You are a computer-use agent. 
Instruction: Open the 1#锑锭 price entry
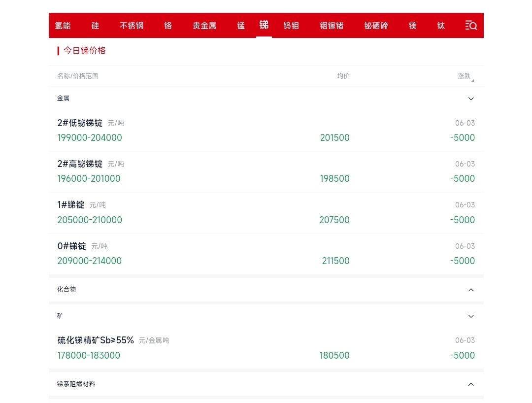pyautogui.click(x=266, y=213)
